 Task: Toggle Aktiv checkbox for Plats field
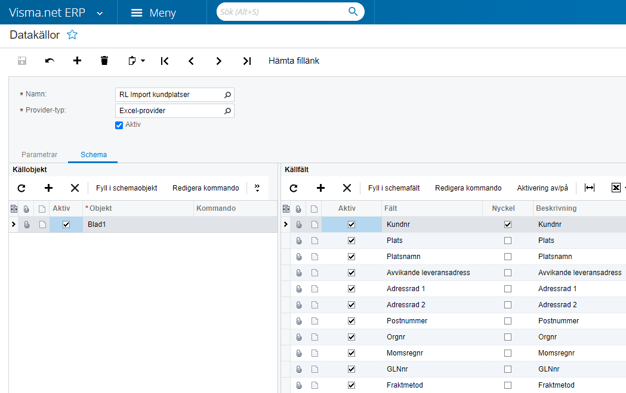click(351, 240)
